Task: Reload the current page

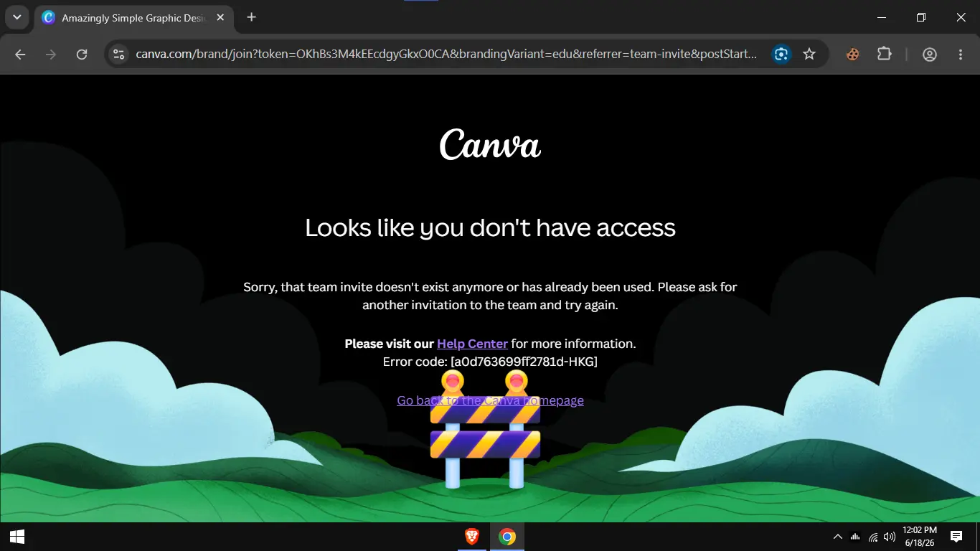Action: point(82,54)
